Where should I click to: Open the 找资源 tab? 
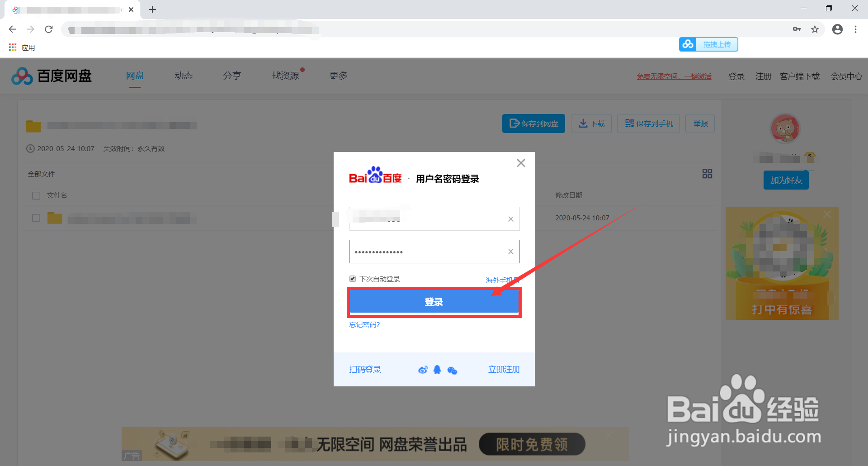[x=285, y=76]
